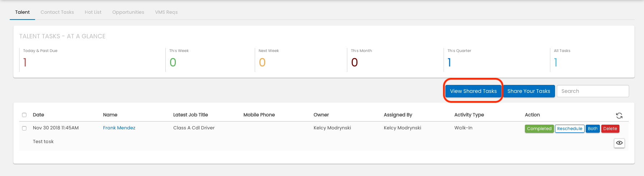Check the select-all checkbox in the header
The height and width of the screenshot is (176, 644).
pos(24,115)
